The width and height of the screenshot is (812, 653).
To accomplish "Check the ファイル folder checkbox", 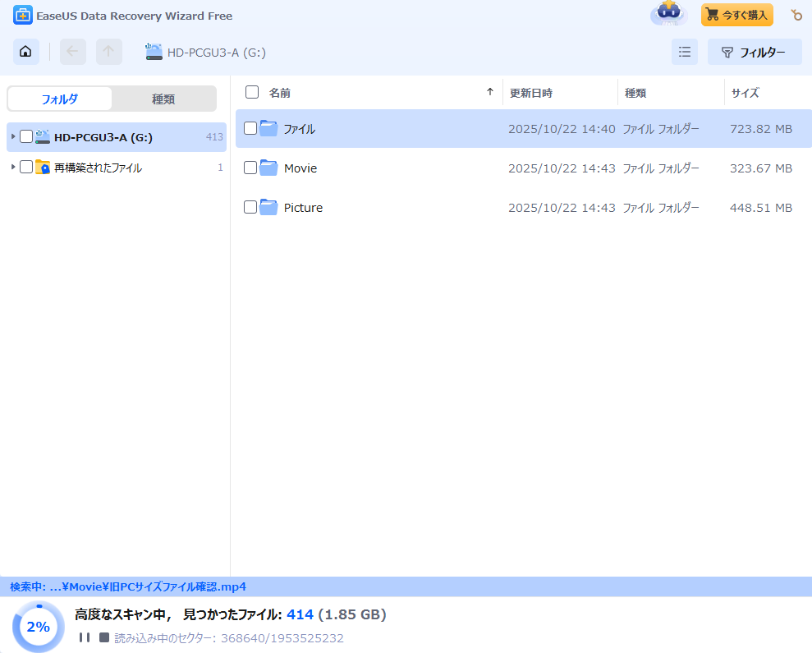I will pyautogui.click(x=250, y=128).
